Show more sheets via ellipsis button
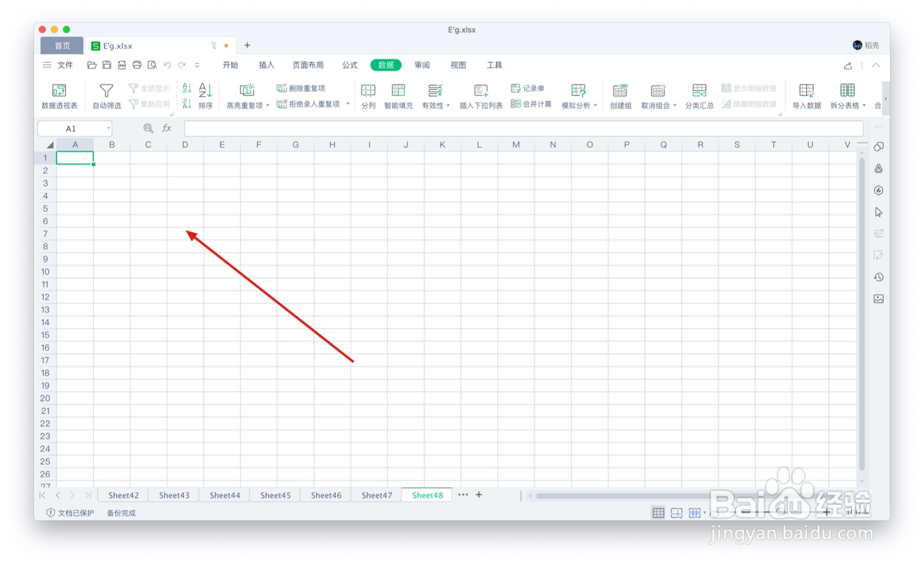Screen dimensions: 924x565 point(463,495)
